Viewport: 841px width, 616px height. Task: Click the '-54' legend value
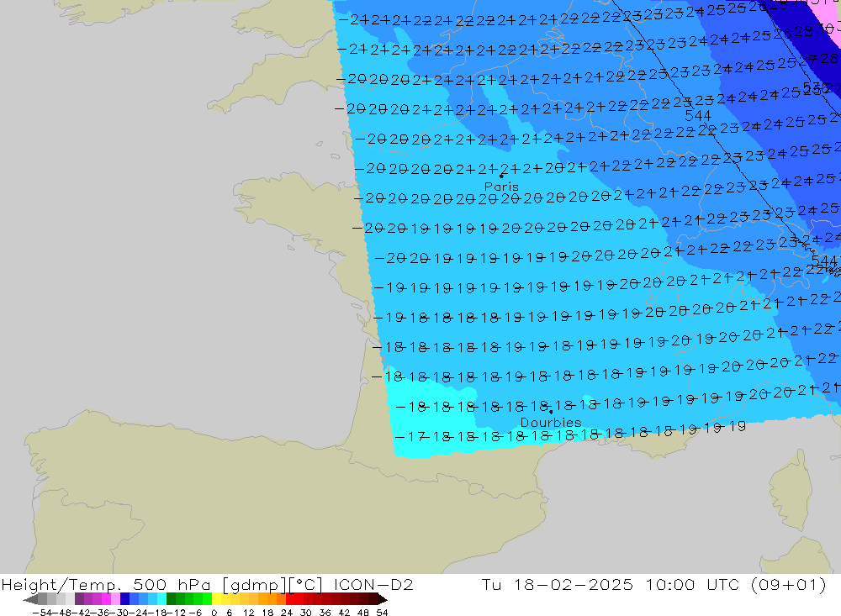[x=41, y=613]
